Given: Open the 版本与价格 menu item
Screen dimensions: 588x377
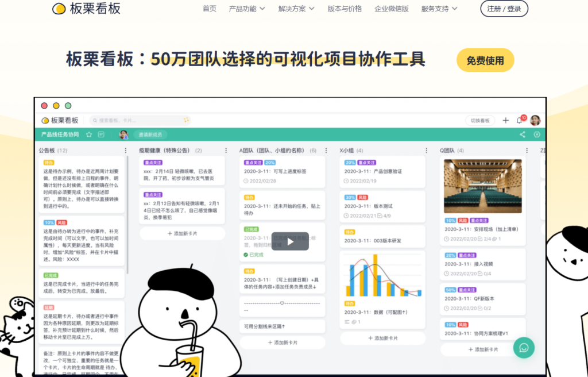Looking at the screenshot, I should [345, 9].
